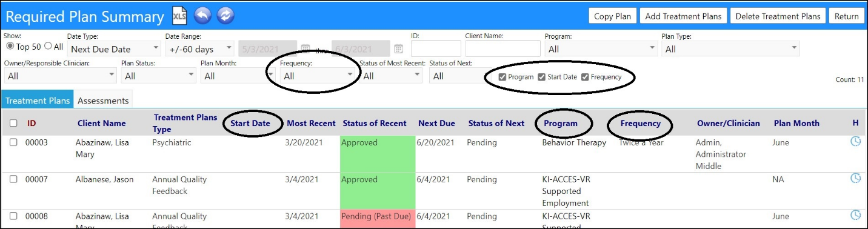
Task: Open the Plan Status dropdown
Action: click(x=159, y=76)
